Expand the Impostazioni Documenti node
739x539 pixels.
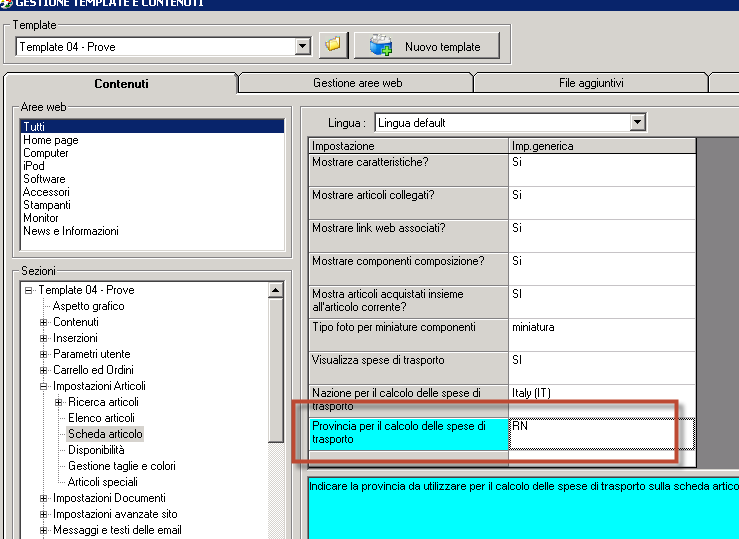click(x=43, y=498)
